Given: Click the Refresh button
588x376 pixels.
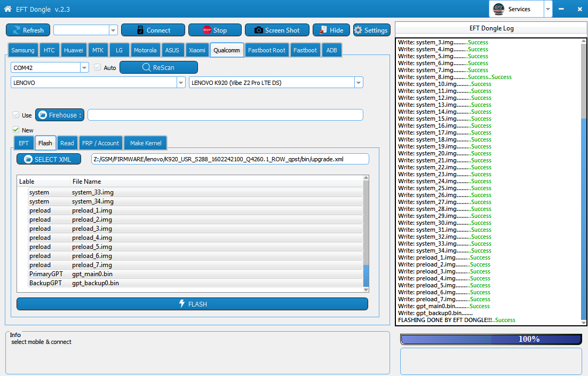Looking at the screenshot, I should [x=28, y=30].
